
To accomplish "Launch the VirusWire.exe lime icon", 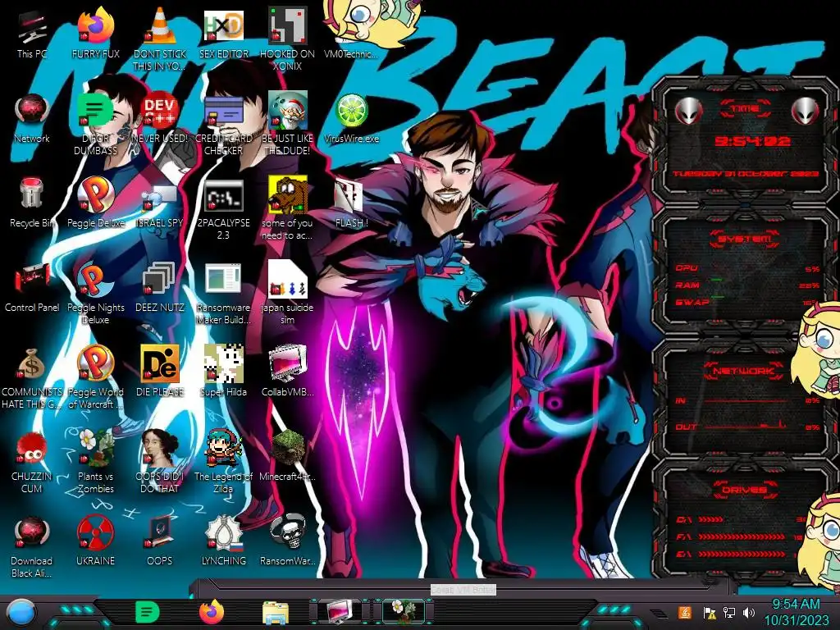I will (351, 111).
